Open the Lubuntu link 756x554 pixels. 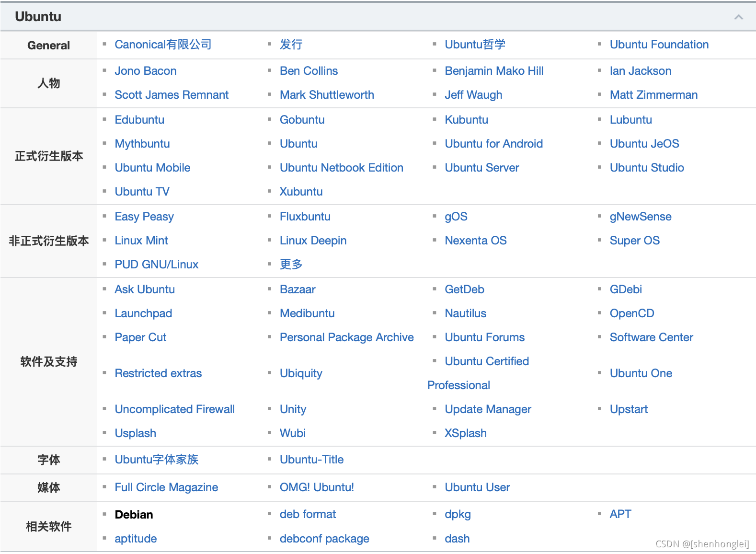(631, 120)
